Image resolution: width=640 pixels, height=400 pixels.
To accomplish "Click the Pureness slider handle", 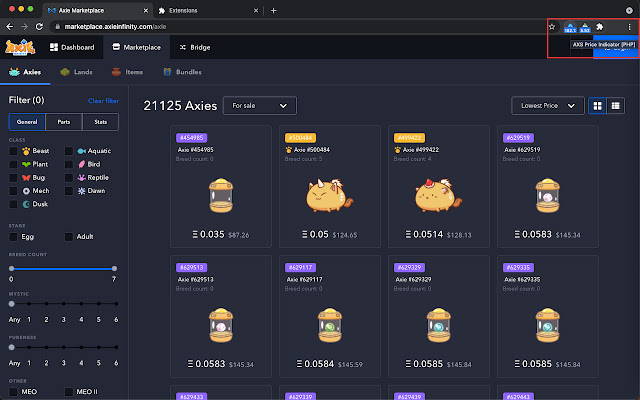I will tap(11, 348).
